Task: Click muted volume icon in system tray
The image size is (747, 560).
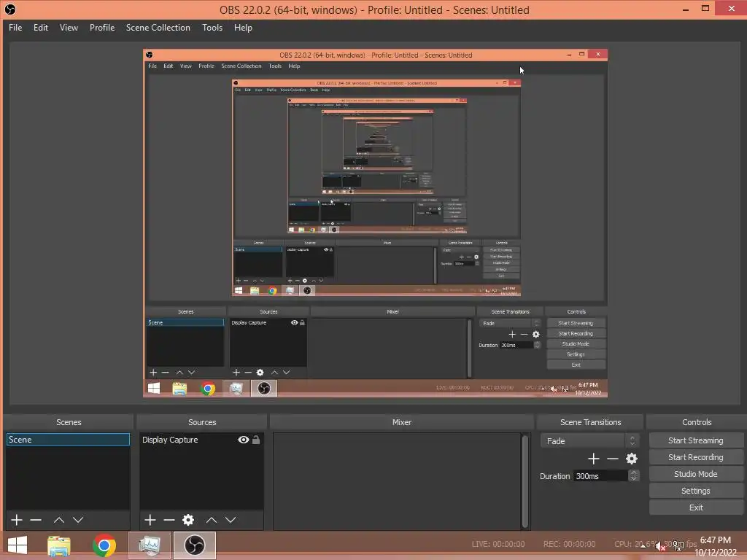Action: 660,546
